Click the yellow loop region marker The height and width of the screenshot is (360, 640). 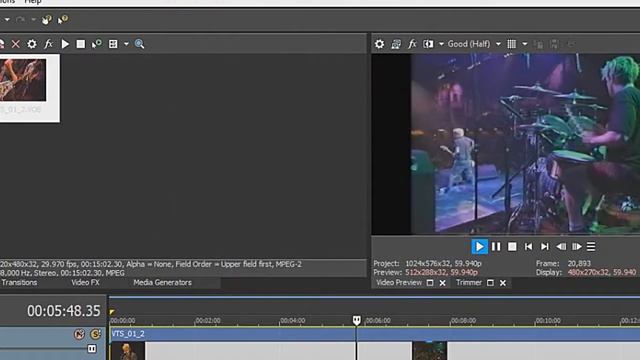coord(112,312)
